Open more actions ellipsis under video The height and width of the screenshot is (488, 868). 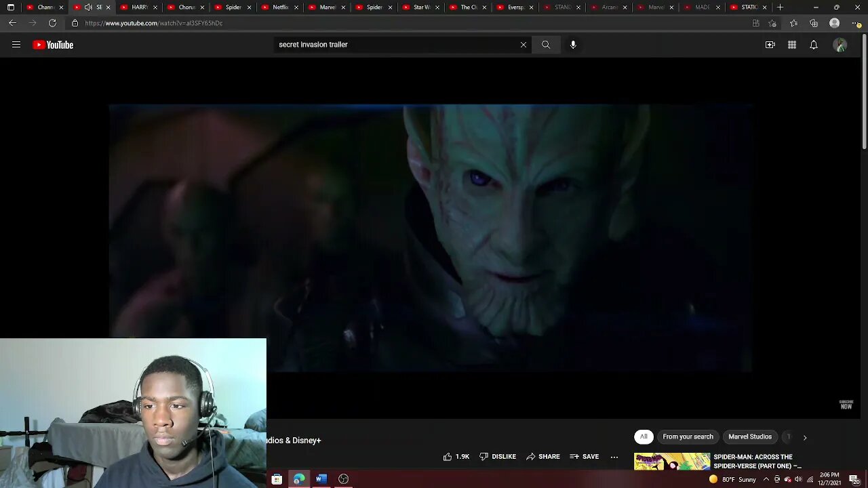pos(614,457)
